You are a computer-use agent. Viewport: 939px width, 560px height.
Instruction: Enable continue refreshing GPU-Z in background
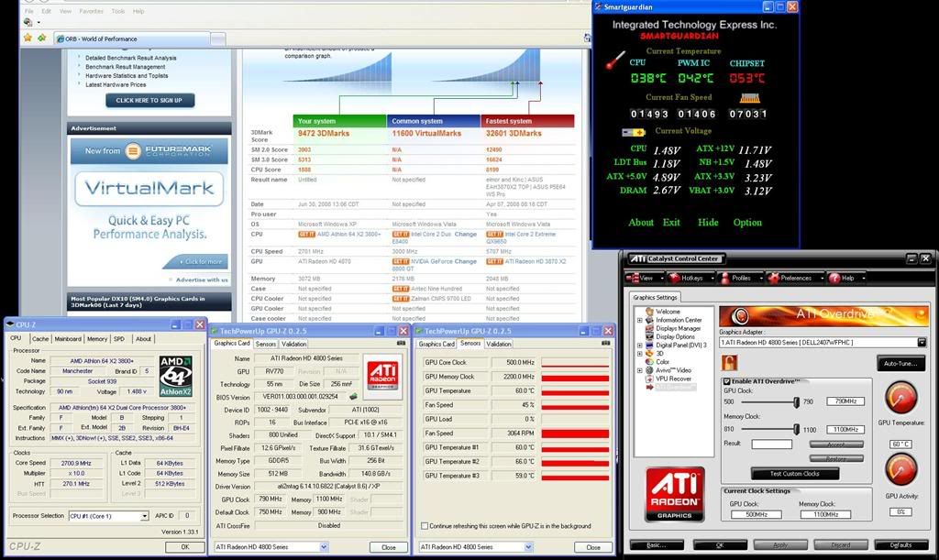pos(424,526)
